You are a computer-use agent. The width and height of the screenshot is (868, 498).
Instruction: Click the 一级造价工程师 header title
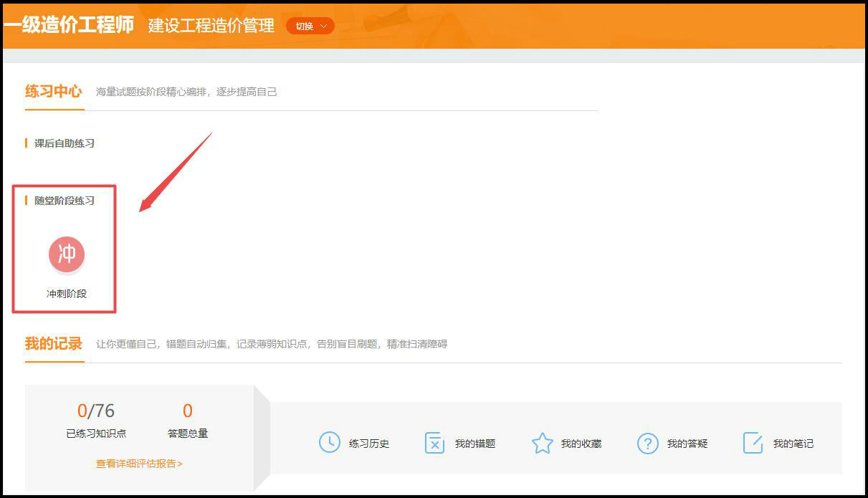point(69,25)
